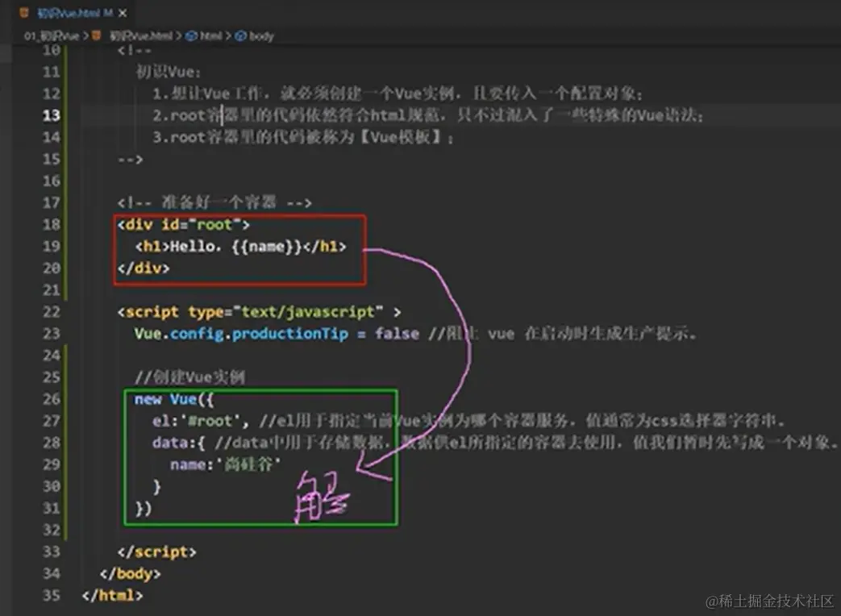Click line number 13 in the gutter
The width and height of the screenshot is (841, 616).
click(52, 115)
